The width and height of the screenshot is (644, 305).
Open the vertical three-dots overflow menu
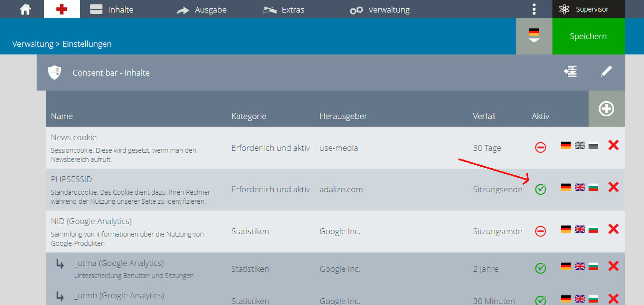click(534, 9)
